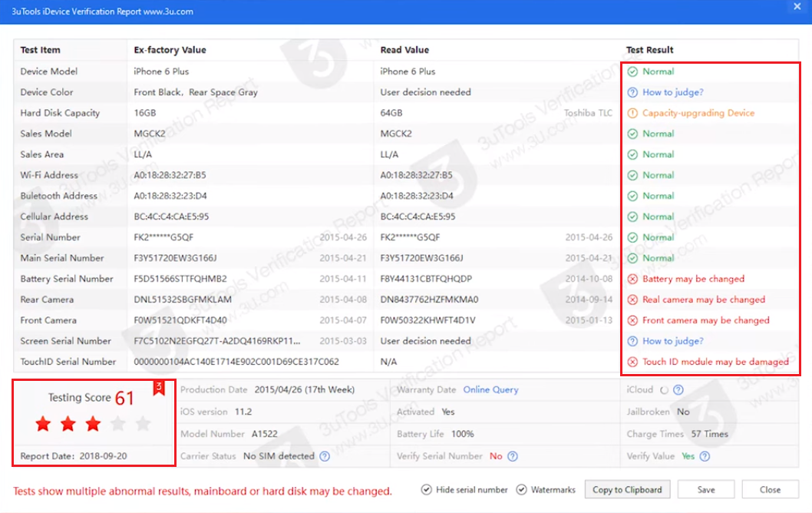Click the Main Serial Number green check icon
This screenshot has width=812, height=513.
[x=632, y=258]
